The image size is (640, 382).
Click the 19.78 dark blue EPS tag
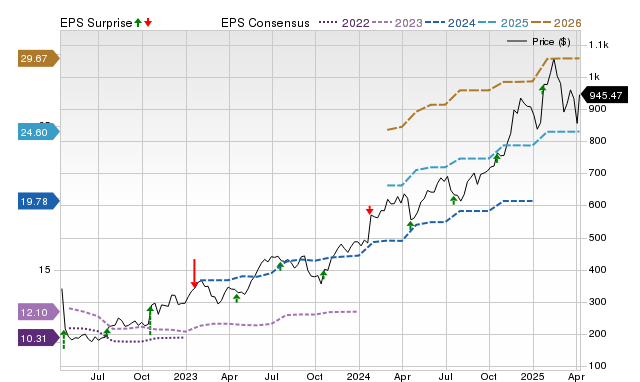pyautogui.click(x=38, y=201)
